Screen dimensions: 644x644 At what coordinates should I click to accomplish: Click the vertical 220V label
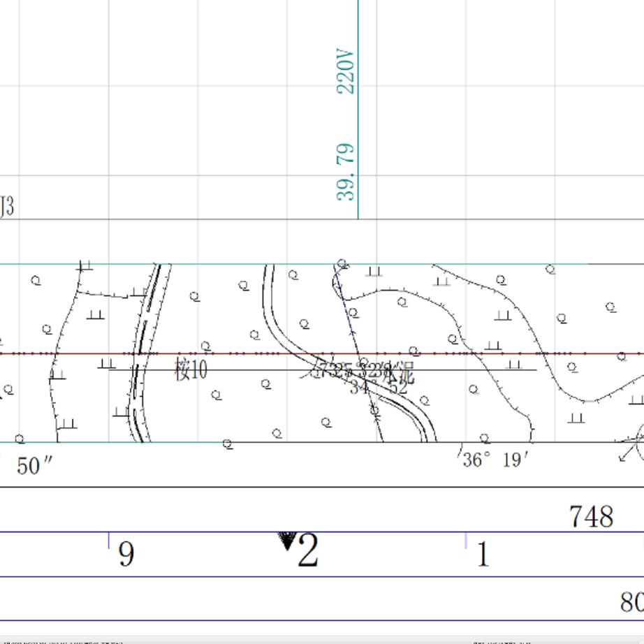(345, 71)
